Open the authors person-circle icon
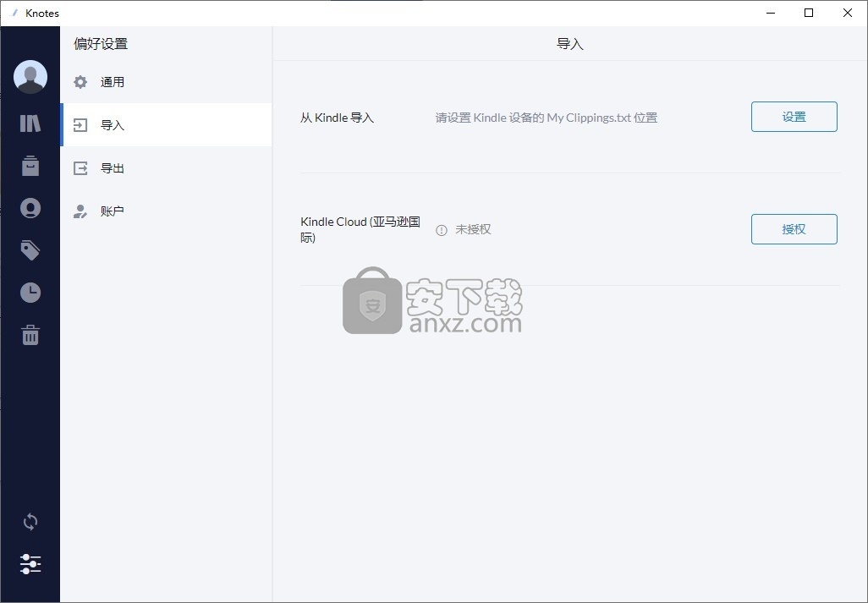Screen dimensions: 868x603 click(x=30, y=208)
